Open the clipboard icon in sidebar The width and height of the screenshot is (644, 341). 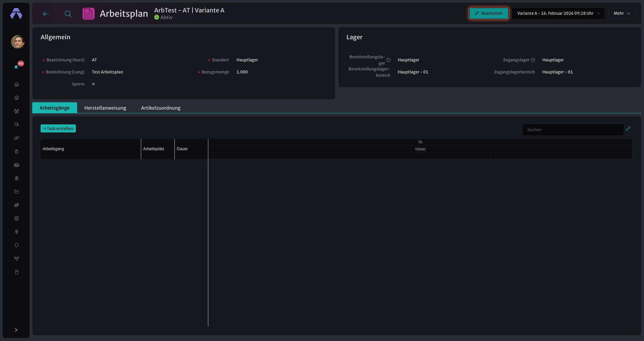16,152
